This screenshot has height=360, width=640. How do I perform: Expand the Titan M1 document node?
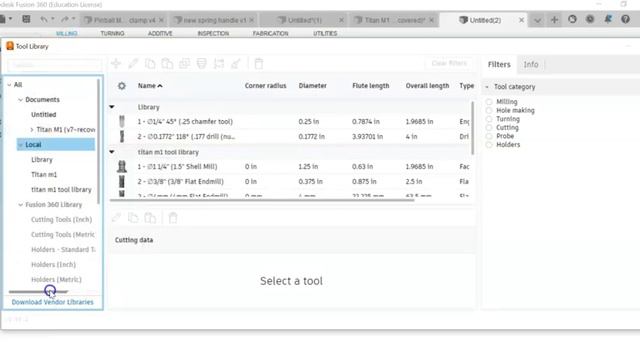click(x=32, y=129)
